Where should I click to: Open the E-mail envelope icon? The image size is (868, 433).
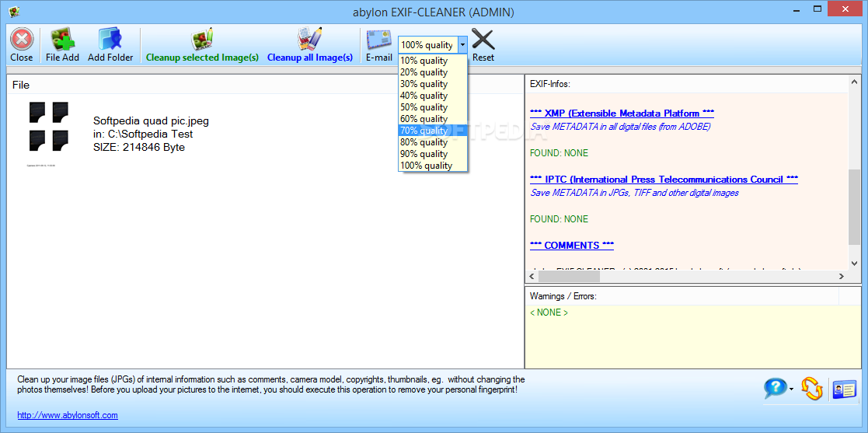point(379,40)
